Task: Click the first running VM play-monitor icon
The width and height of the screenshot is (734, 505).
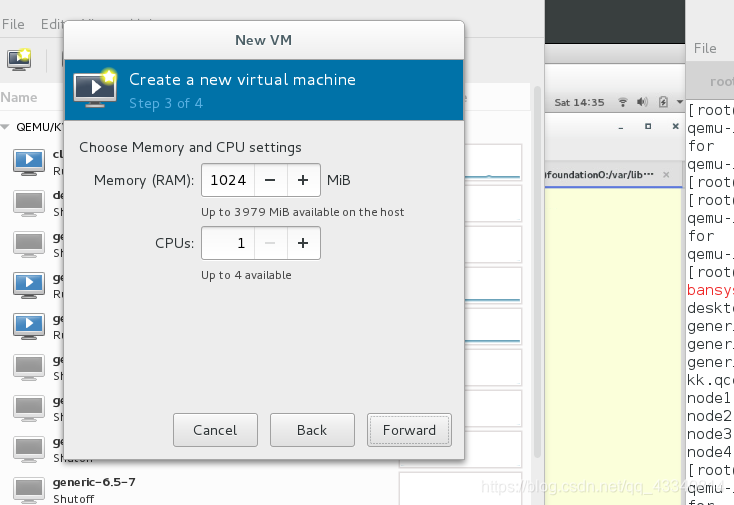Action: pos(29,162)
